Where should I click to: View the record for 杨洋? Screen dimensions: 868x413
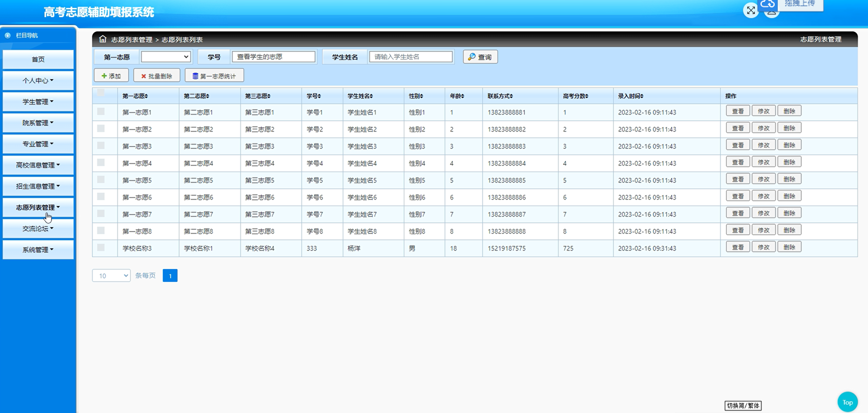tap(738, 247)
